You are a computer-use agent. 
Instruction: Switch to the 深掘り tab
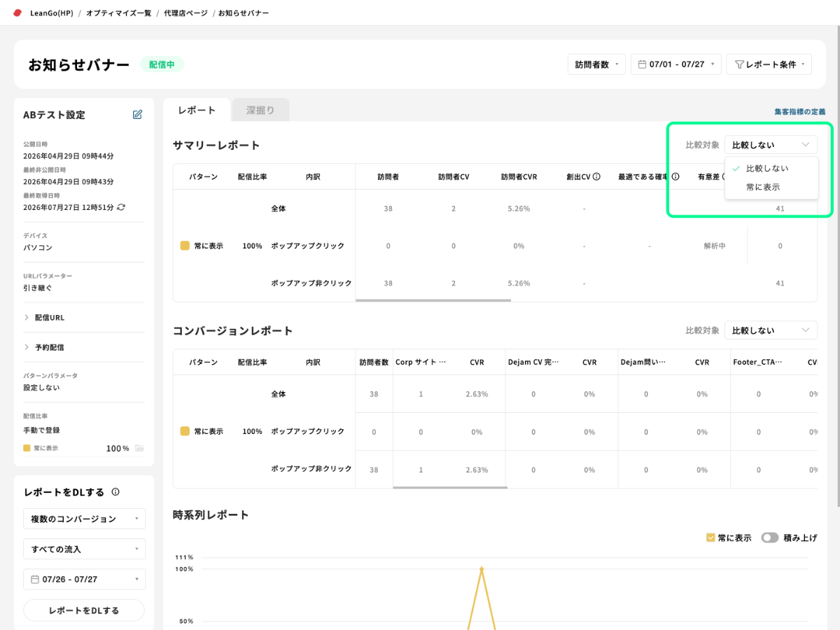click(x=260, y=110)
